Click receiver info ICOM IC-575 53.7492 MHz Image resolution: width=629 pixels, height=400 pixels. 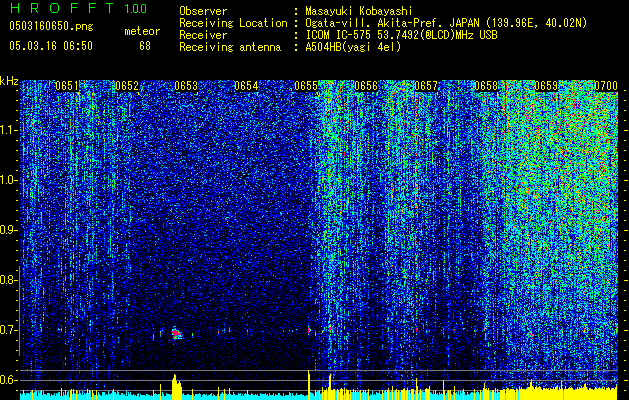pos(401,35)
